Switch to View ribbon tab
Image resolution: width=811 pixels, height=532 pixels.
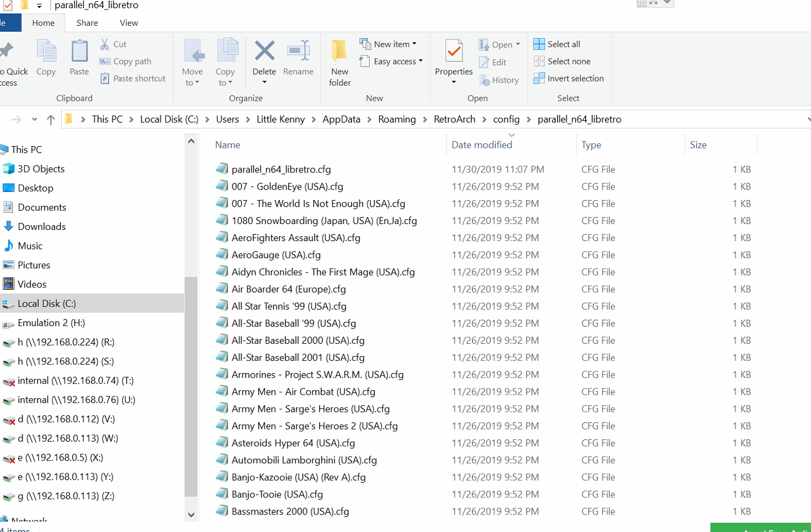click(129, 23)
